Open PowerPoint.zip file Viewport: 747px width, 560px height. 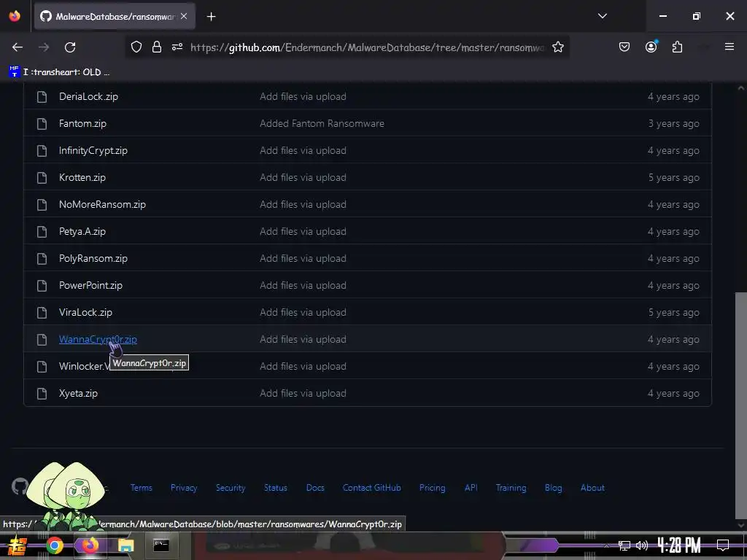(x=91, y=286)
